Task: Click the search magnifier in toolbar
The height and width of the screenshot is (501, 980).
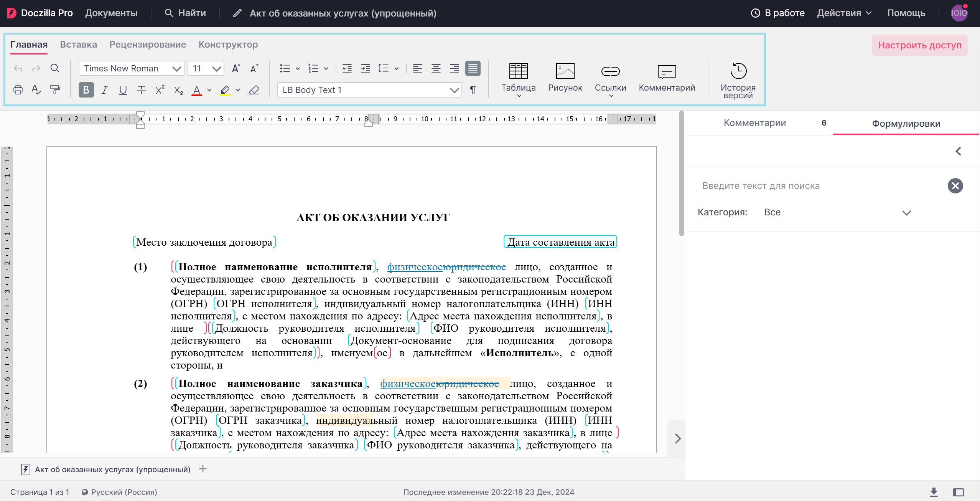Action: pos(55,68)
